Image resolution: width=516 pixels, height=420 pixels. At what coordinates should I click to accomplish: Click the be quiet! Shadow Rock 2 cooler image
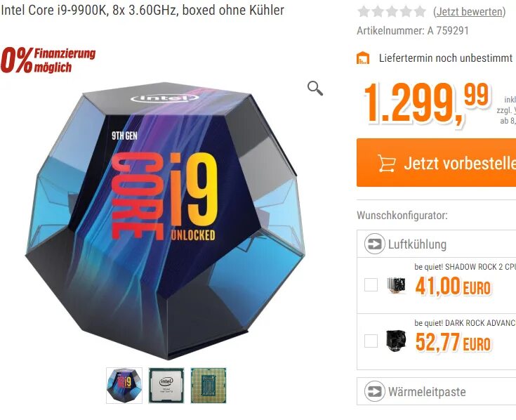click(396, 285)
